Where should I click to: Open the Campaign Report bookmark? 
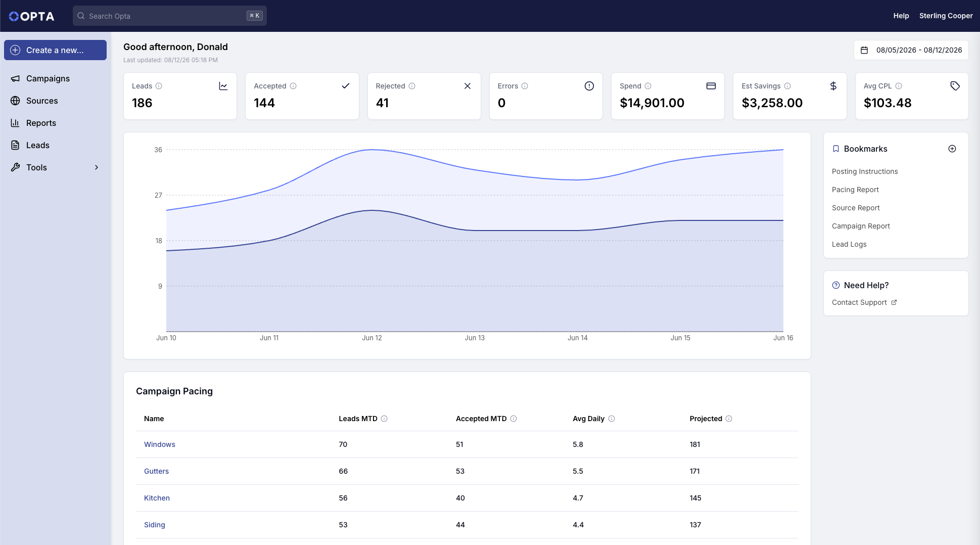point(861,226)
